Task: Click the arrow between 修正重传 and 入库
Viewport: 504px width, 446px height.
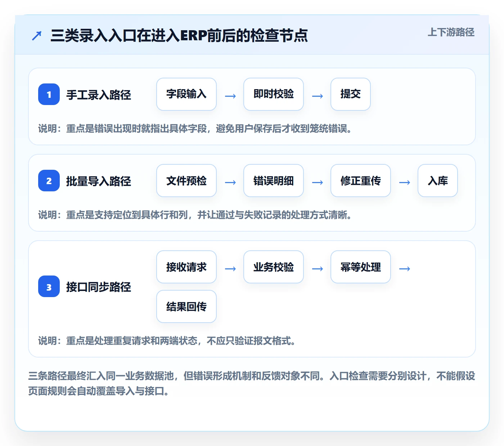Action: tap(405, 182)
